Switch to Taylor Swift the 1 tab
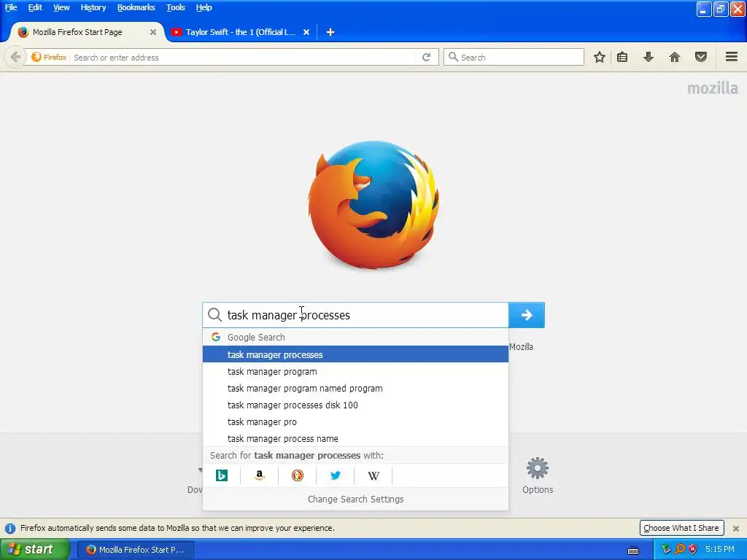Viewport: 747px width, 560px height. tap(241, 32)
